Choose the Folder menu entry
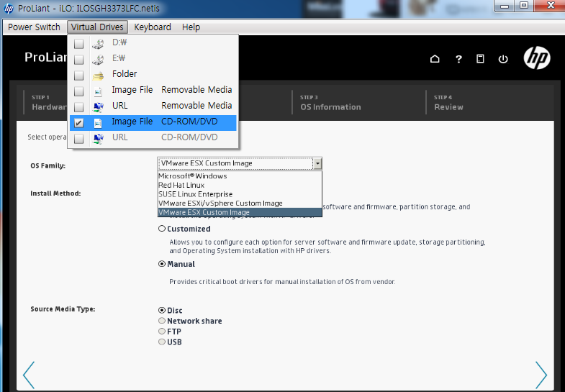 [x=153, y=74]
